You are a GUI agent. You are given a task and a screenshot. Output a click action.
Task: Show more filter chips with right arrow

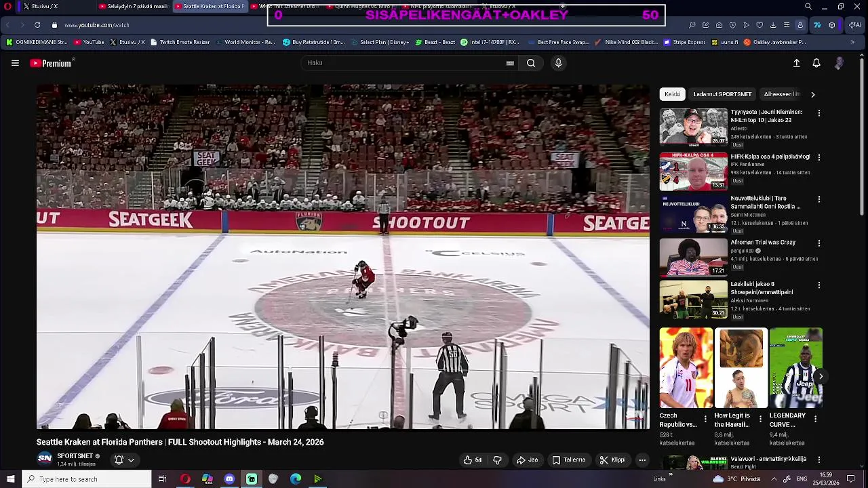(813, 94)
